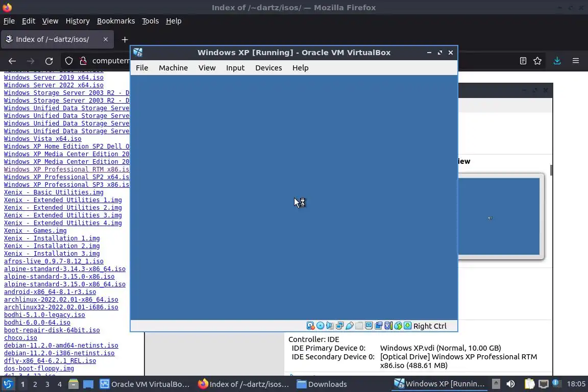The height and width of the screenshot is (392, 588).
Task: Open the File menu in VirtualBox VM window
Action: point(142,68)
